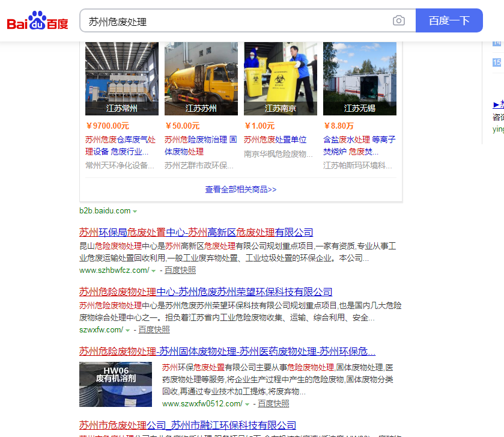Click the camera image search icon
This screenshot has height=437, width=504.
click(x=399, y=21)
